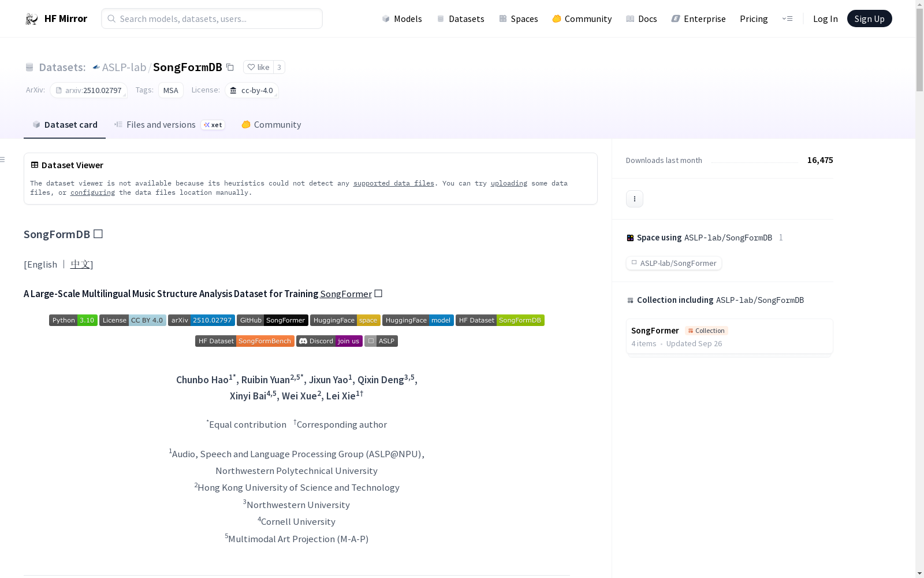This screenshot has width=924, height=578.
Task: Open the Datasets nav item
Action: [x=460, y=18]
